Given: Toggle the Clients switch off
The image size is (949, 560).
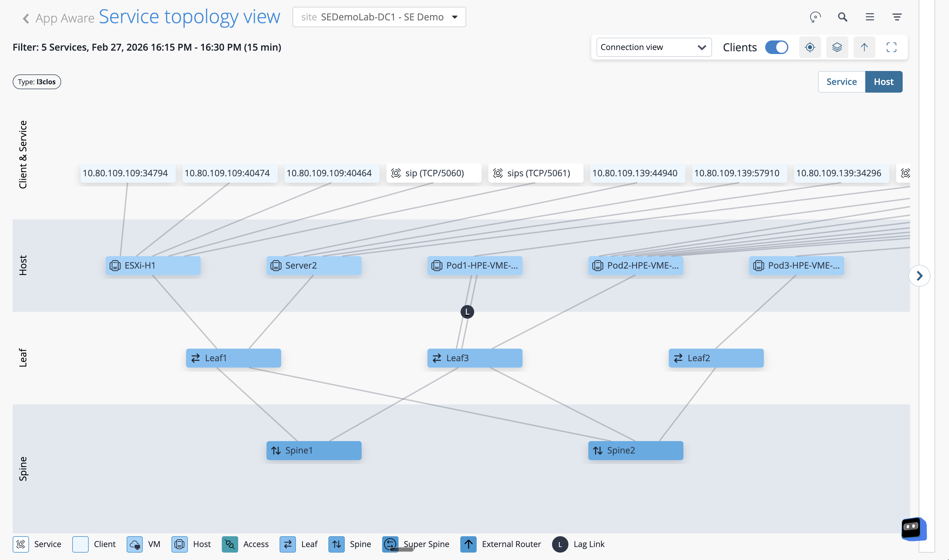Looking at the screenshot, I should tap(776, 47).
